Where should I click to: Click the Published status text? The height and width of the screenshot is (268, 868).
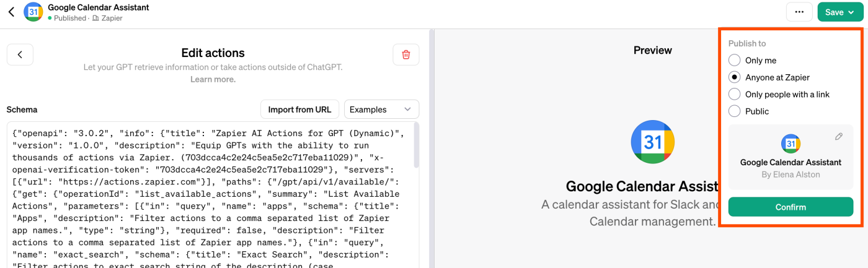(x=70, y=18)
